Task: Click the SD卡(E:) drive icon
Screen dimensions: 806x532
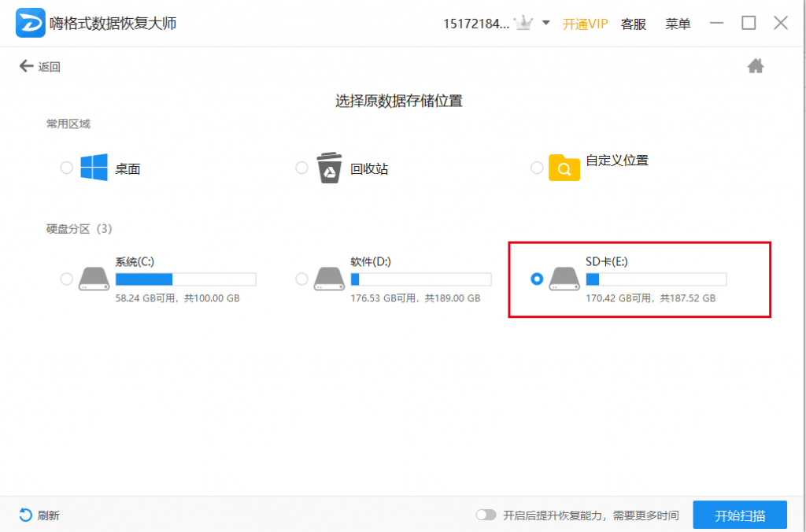Action: tap(564, 279)
